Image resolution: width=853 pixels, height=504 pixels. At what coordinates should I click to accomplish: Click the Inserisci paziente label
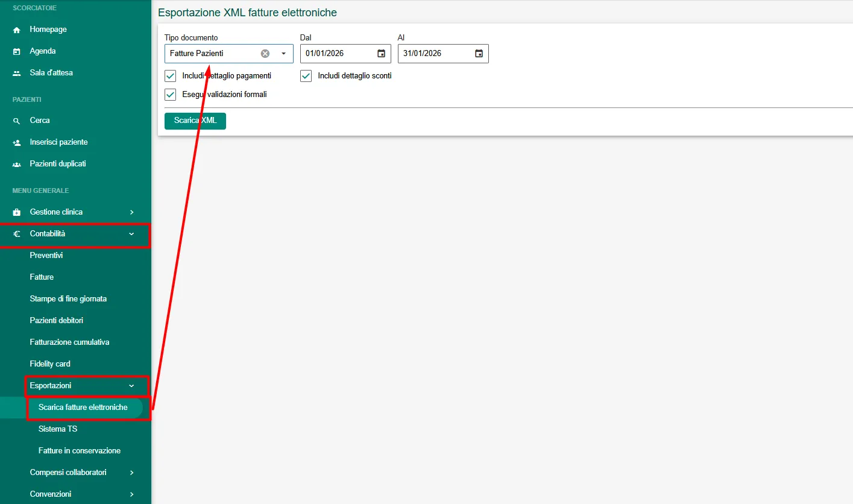point(58,142)
